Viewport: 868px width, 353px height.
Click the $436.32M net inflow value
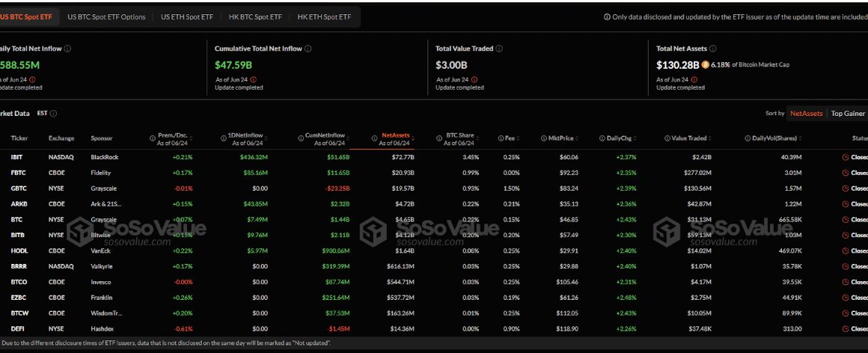(x=255, y=157)
